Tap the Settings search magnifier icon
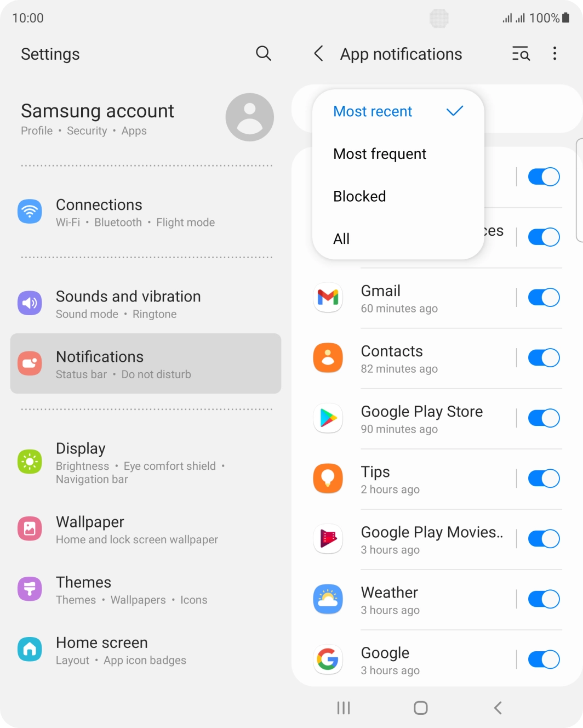 [x=264, y=53]
